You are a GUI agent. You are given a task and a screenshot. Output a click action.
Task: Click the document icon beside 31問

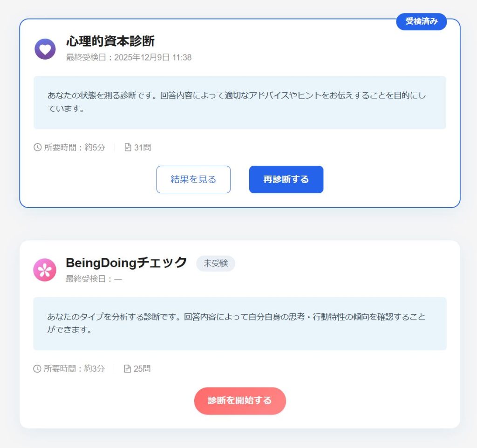point(128,148)
